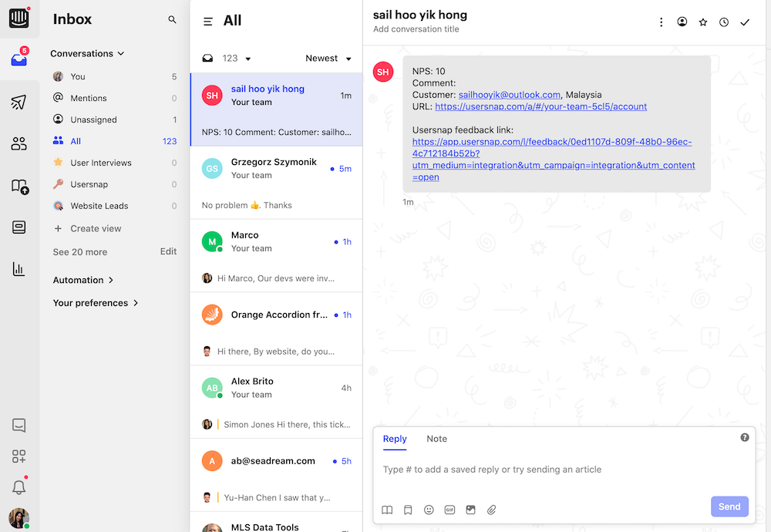This screenshot has width=771, height=532.
Task: Open the Usersnap view
Action: (x=115, y=184)
